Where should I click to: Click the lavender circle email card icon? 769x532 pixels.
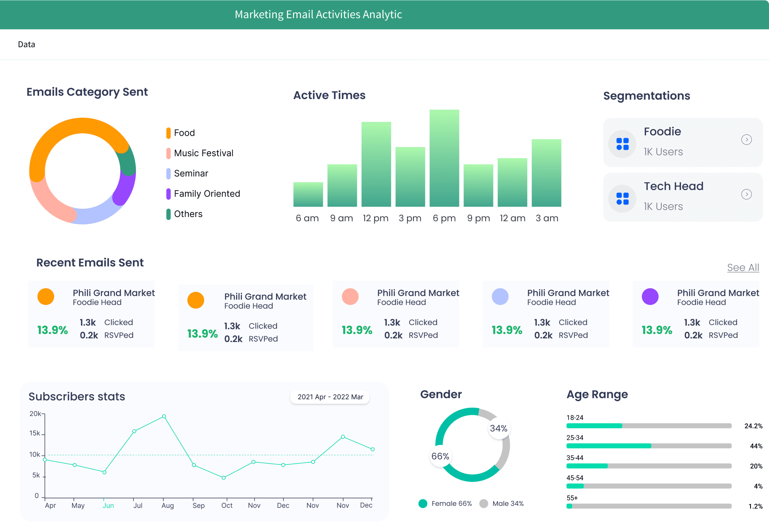click(500, 296)
